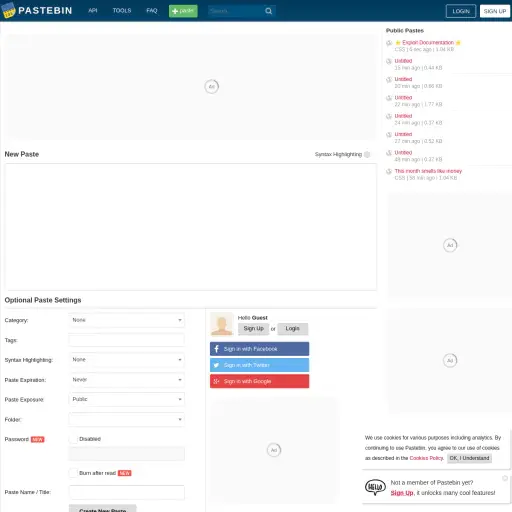Image resolution: width=512 pixels, height=512 pixels.
Task: Open the Cookies Policy link
Action: pos(426,458)
